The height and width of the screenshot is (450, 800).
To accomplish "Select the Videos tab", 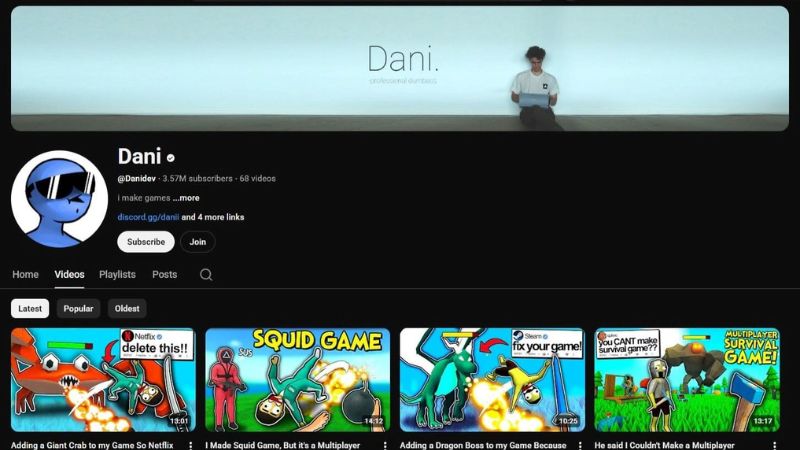I will coord(69,274).
